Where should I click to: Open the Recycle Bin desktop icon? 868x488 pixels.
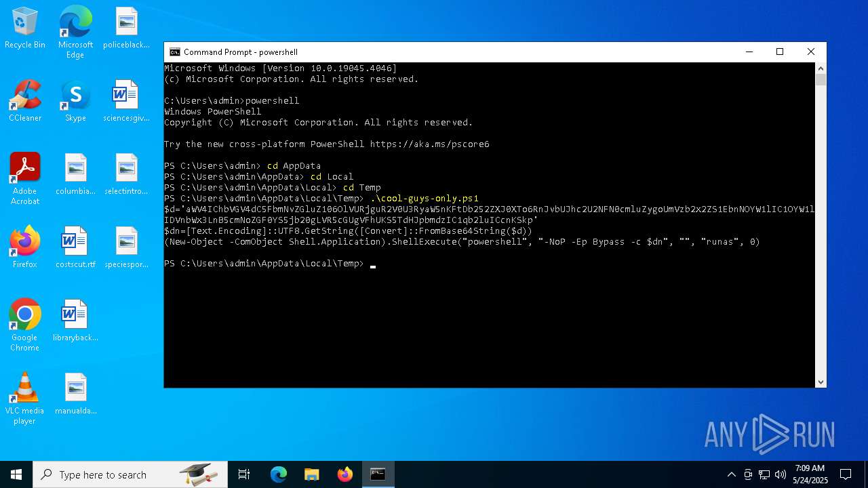tap(25, 28)
